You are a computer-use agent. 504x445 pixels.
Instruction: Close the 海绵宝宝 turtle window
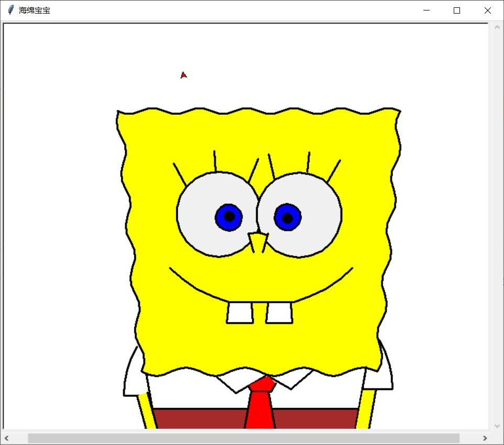487,10
